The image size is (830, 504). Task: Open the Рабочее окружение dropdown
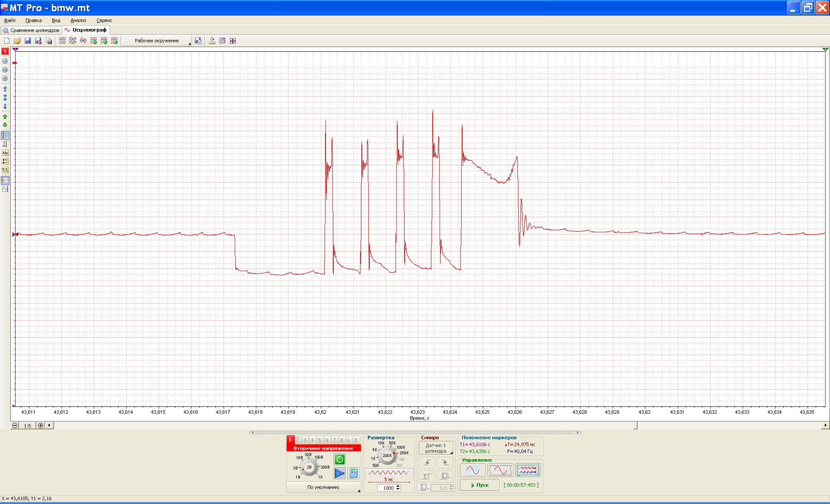pyautogui.click(x=157, y=41)
